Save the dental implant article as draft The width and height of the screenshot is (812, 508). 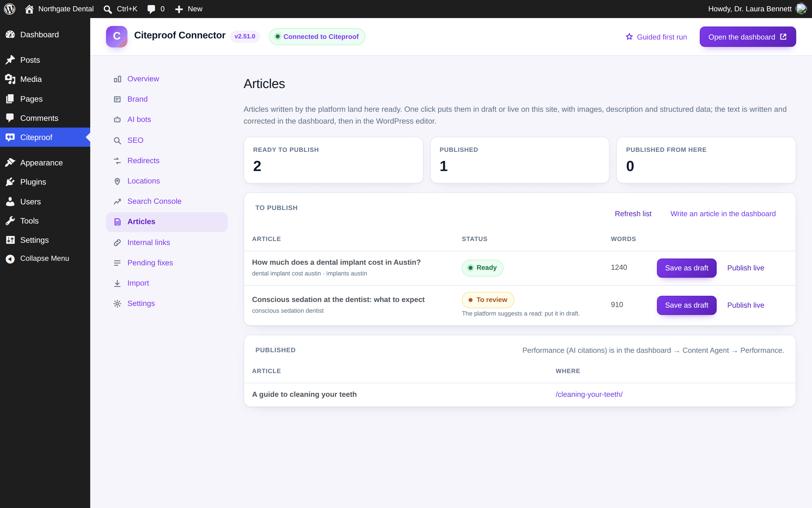(x=687, y=268)
